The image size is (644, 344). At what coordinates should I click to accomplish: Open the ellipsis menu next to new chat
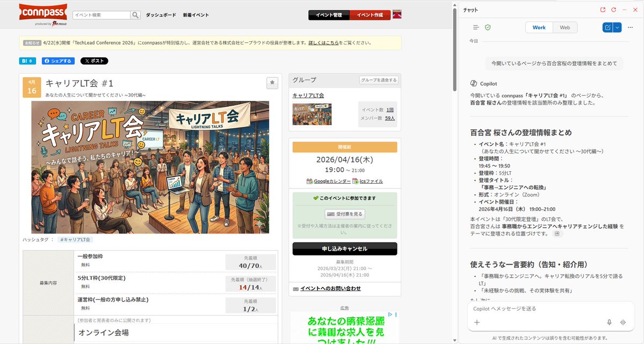coord(629,27)
